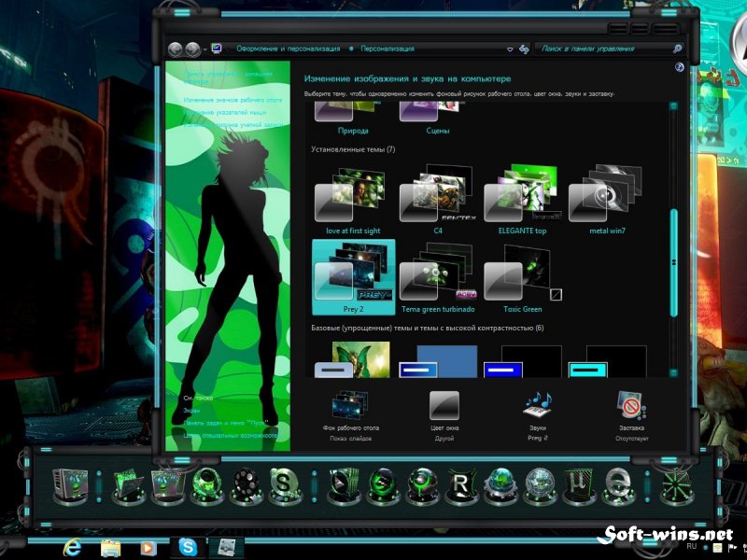Screen dimensions: 747x560
Task: Click Оформление и персонализация breadcrumb
Action: [x=289, y=49]
